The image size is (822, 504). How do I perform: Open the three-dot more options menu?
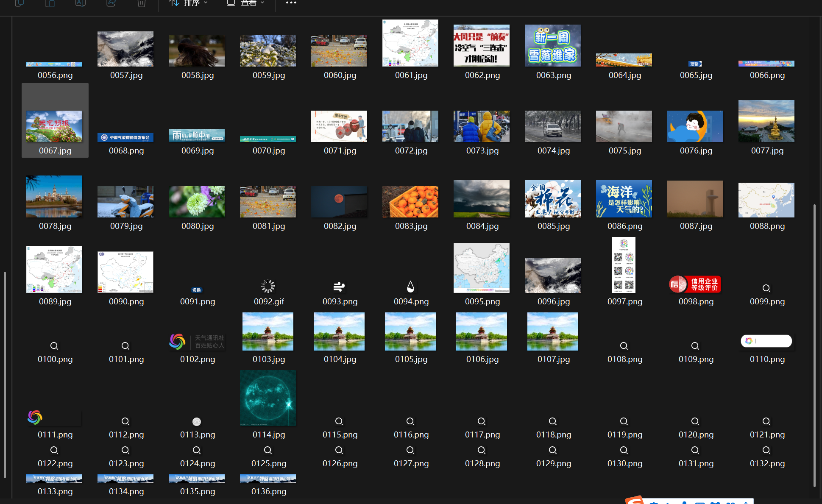pos(291,3)
